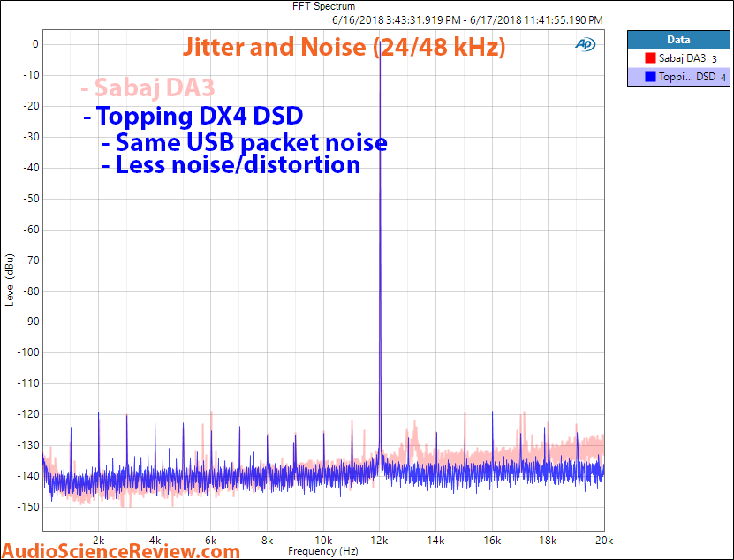Click the "2k" frequency tick label

pyautogui.click(x=98, y=541)
